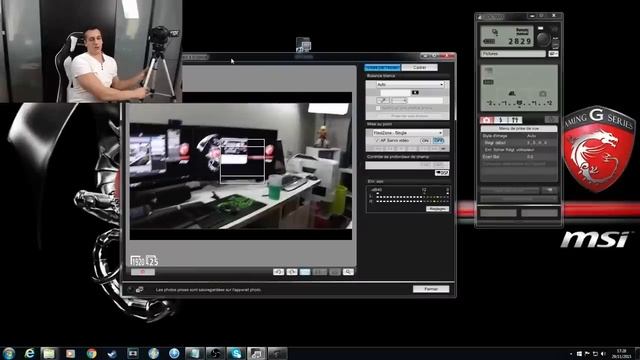Screen dimensions: 640x360
Task: Open Windows Start menu
Action: [x=9, y=353]
